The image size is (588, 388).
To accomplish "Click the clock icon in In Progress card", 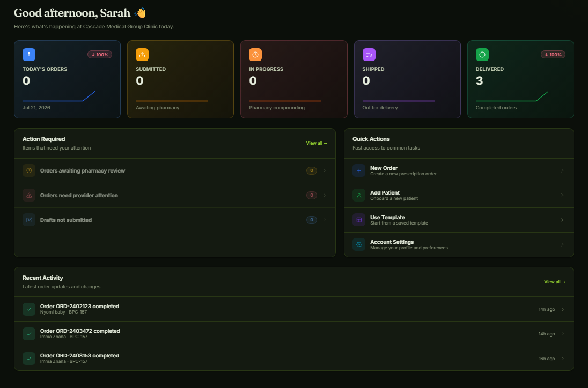I will click(x=255, y=55).
